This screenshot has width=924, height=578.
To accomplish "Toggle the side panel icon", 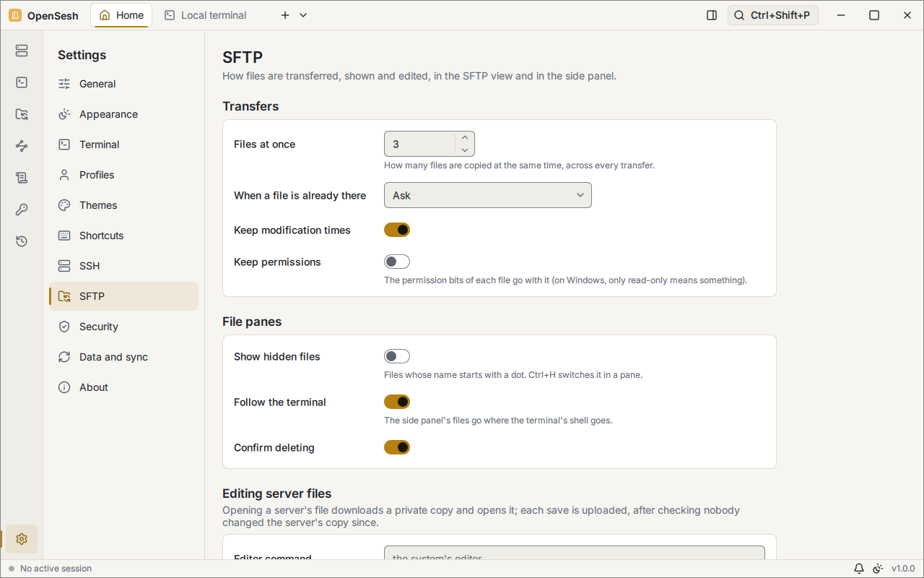I will point(712,15).
